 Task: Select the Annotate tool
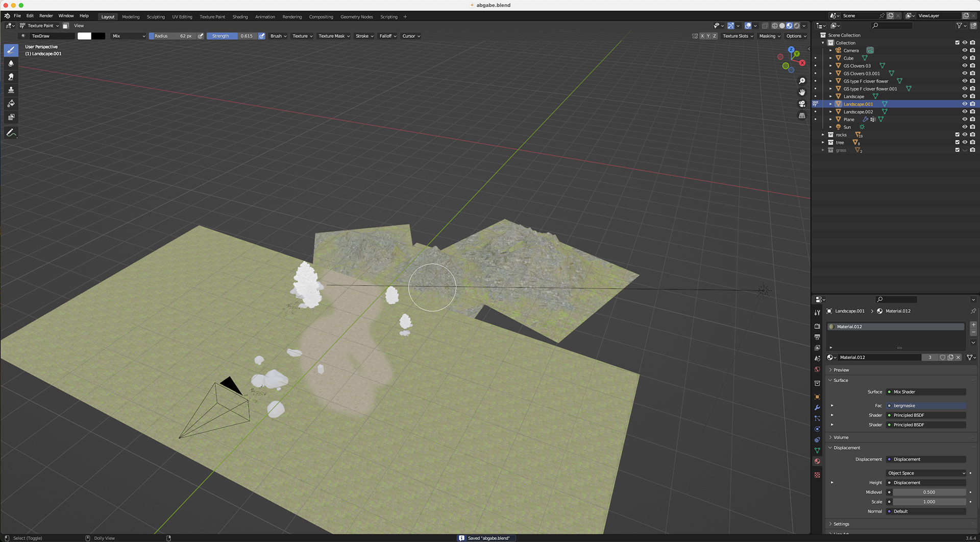(x=11, y=133)
